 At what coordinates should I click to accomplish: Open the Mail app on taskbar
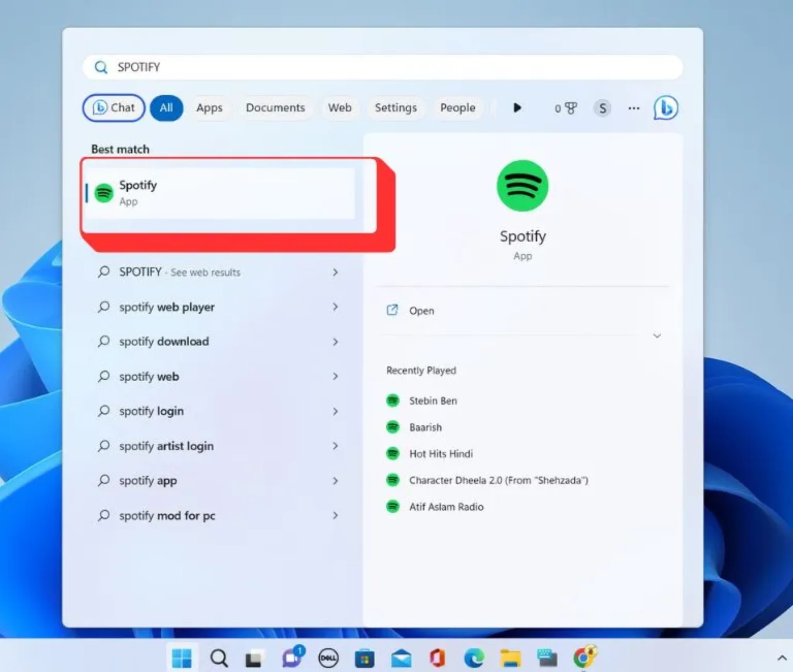401,658
